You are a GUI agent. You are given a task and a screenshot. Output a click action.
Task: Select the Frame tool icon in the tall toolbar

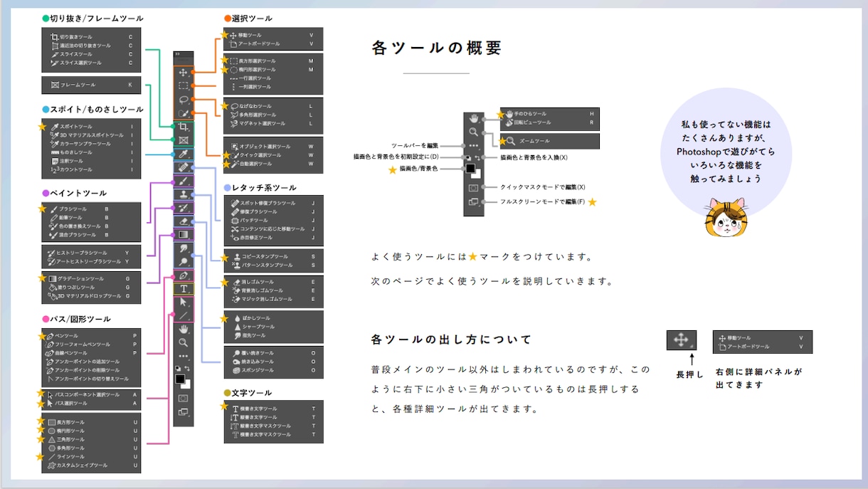(183, 140)
